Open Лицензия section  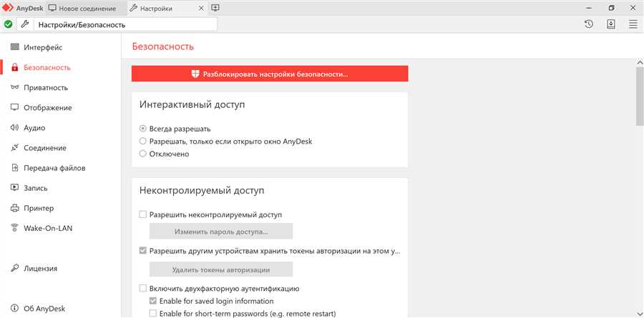(40, 269)
